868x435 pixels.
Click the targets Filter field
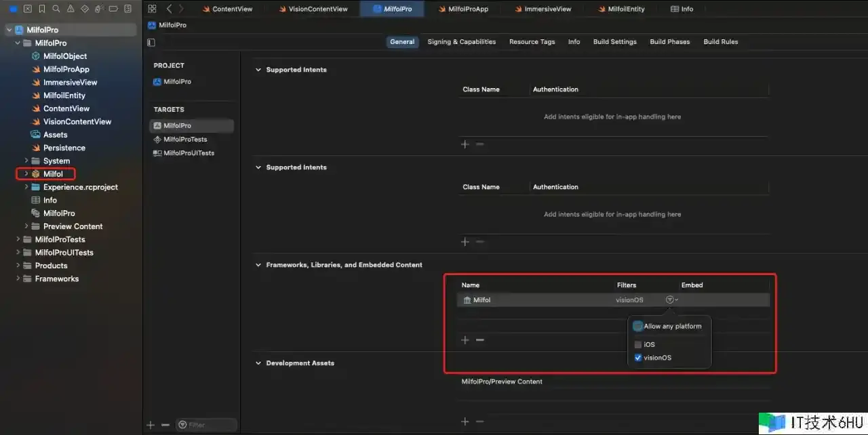pos(206,425)
